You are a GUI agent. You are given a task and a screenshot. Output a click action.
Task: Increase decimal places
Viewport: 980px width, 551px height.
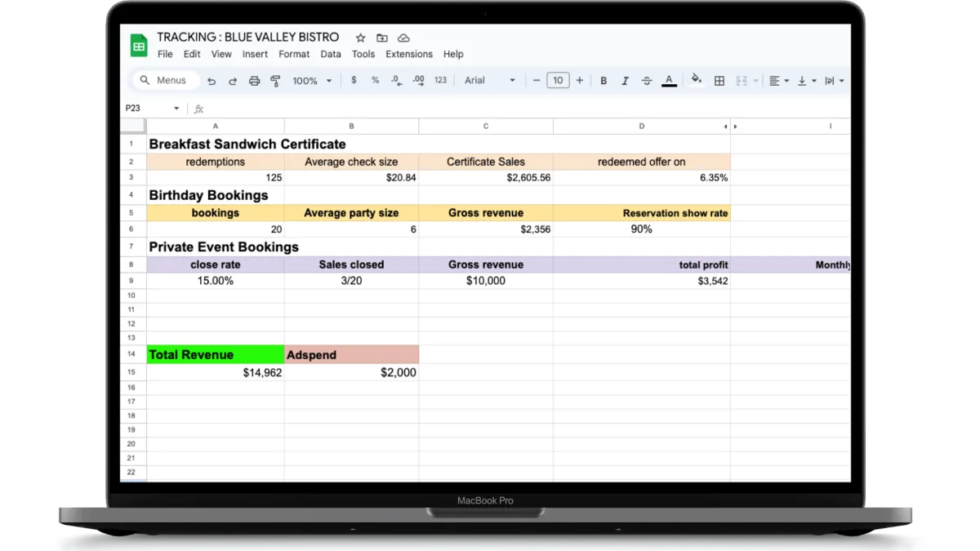418,80
